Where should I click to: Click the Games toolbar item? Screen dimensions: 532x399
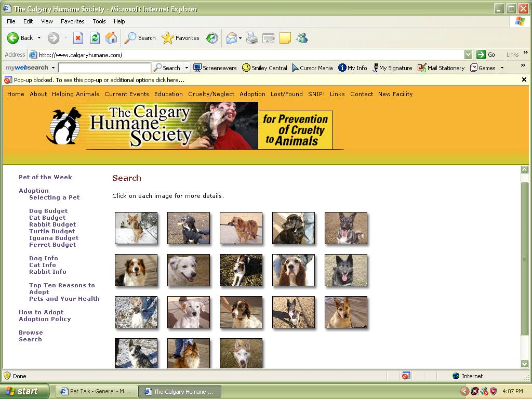pyautogui.click(x=483, y=68)
